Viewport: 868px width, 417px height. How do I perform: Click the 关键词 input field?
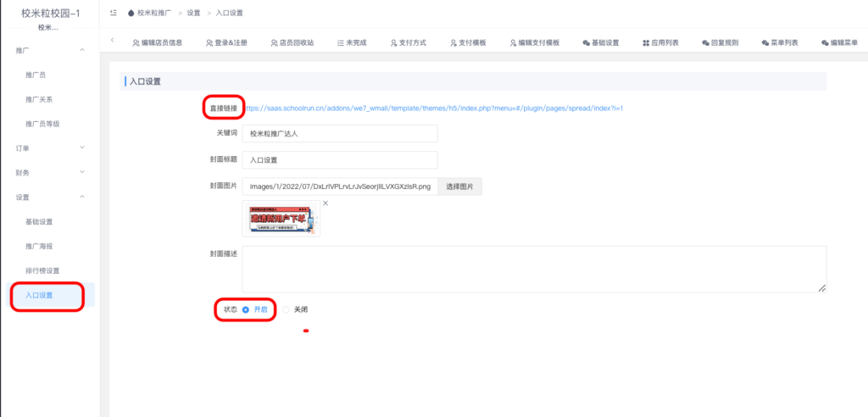click(x=340, y=133)
